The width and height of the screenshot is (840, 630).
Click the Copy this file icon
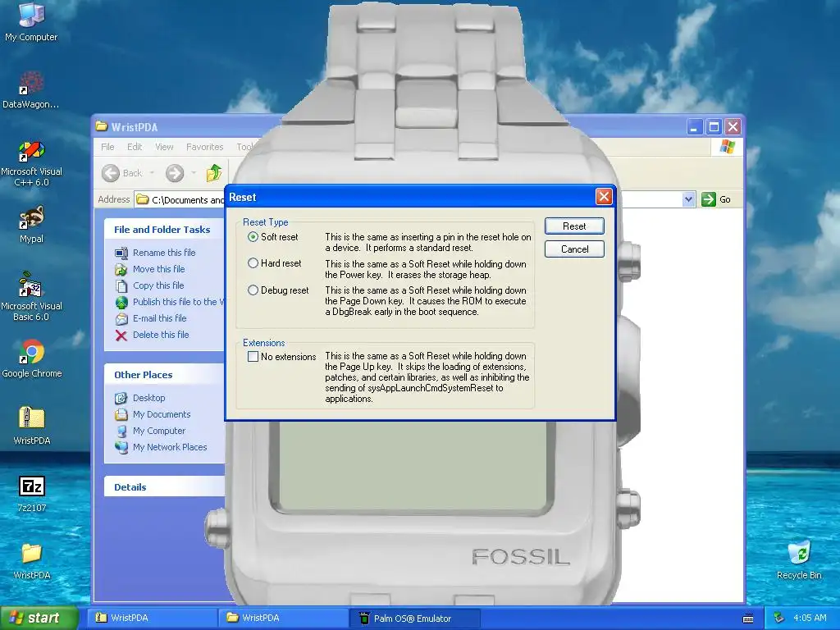(x=121, y=285)
